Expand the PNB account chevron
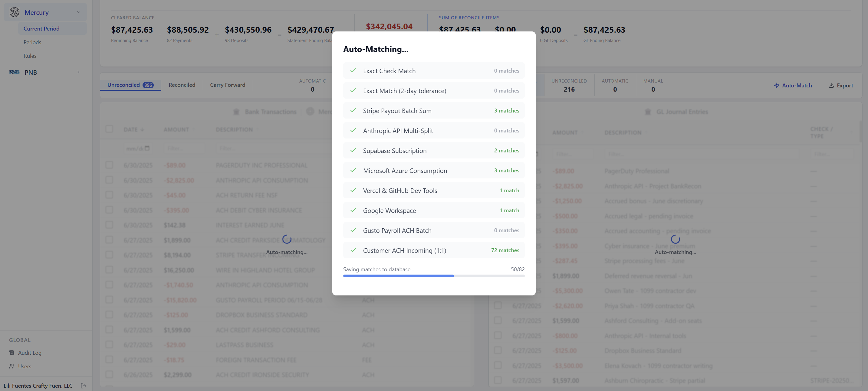This screenshot has width=868, height=391. [x=78, y=72]
